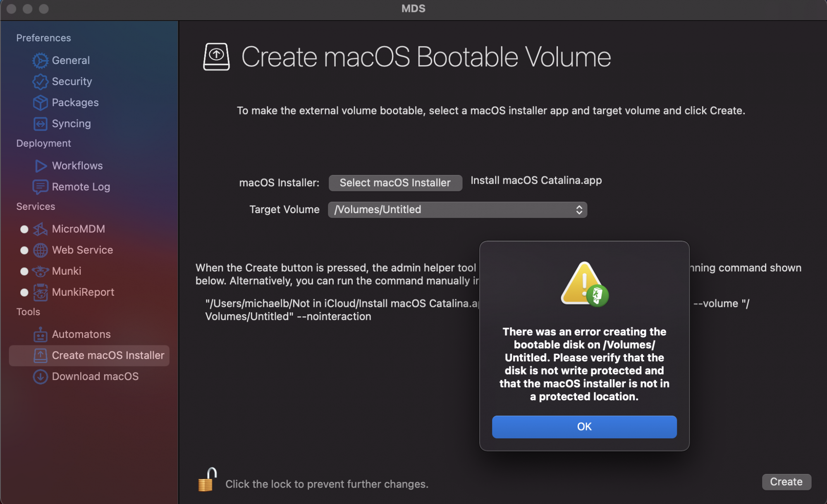Click Select macOS Installer button

coord(395,183)
